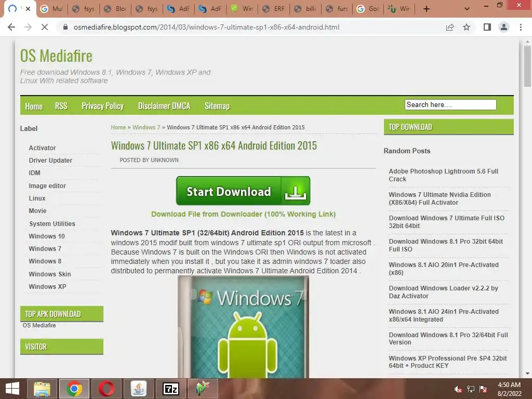
Task: Open the Windows 8 label
Action: (x=45, y=261)
